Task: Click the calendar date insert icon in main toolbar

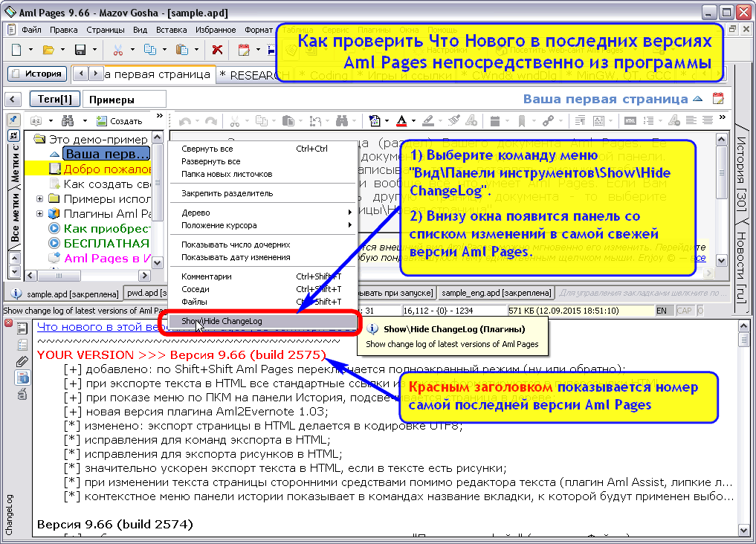Action: click(244, 50)
